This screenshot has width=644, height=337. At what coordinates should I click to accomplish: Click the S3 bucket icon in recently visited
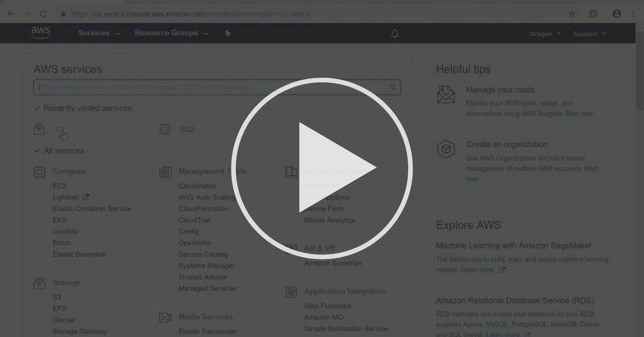[x=39, y=129]
